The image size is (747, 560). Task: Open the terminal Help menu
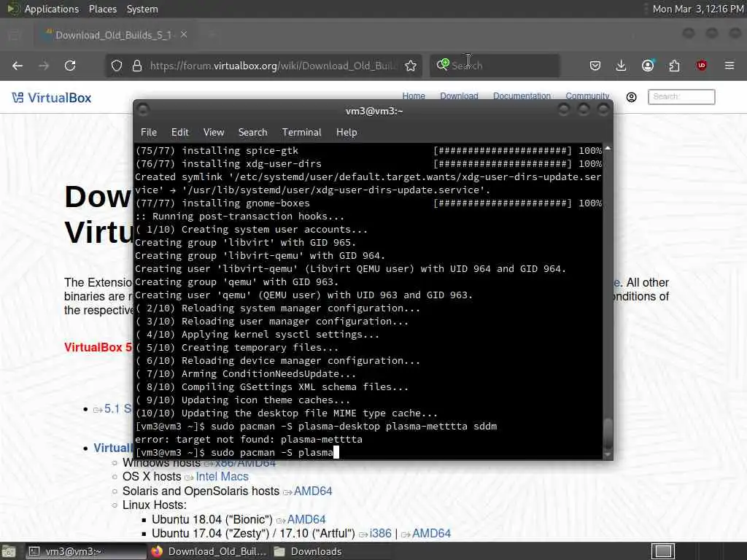tap(347, 133)
